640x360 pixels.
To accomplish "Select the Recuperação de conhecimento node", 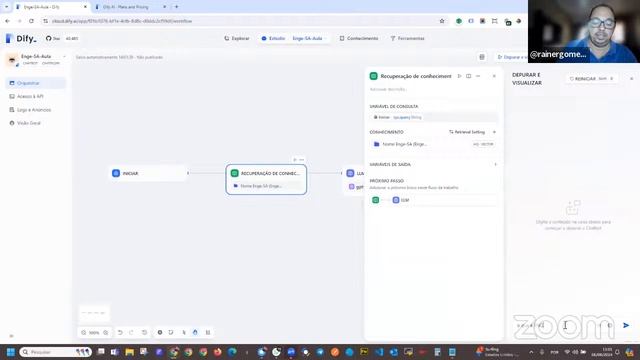I will pos(266,180).
